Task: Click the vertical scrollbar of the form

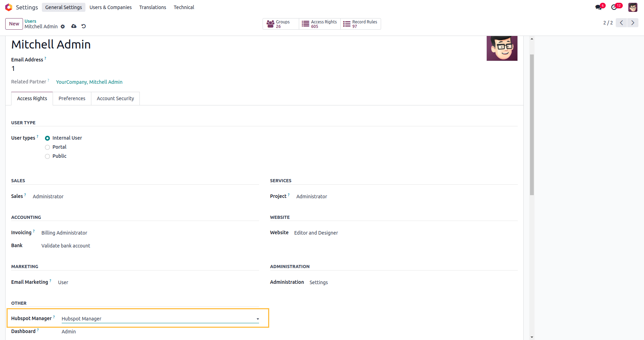Action: tap(532, 125)
